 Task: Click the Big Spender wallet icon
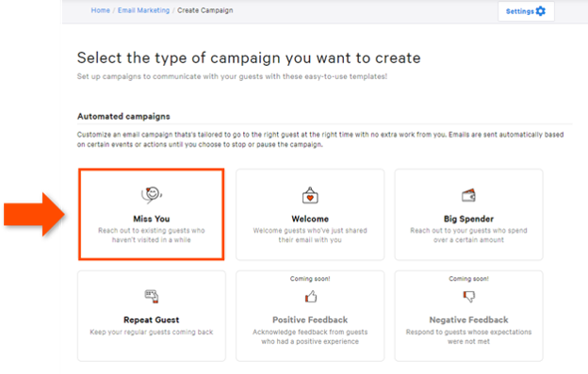click(x=468, y=195)
